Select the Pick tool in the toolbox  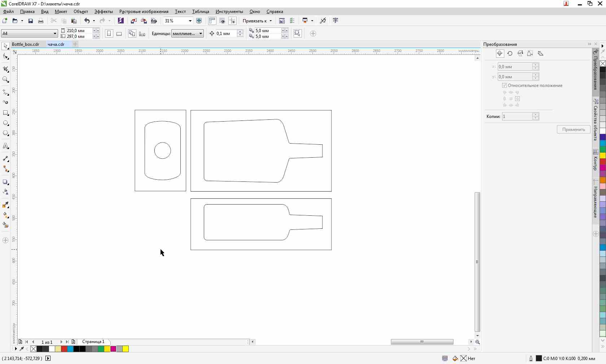pos(5,46)
